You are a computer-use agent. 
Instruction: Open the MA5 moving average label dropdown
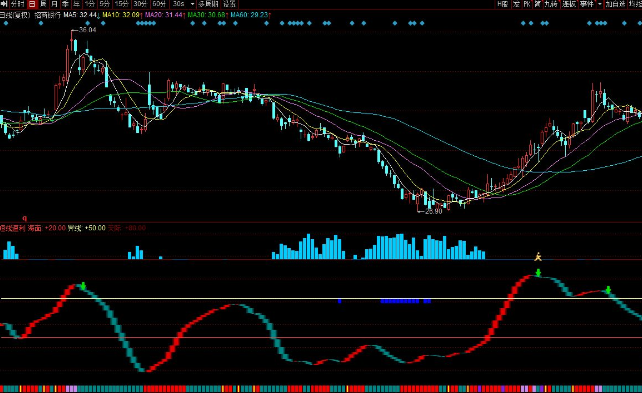[81, 15]
